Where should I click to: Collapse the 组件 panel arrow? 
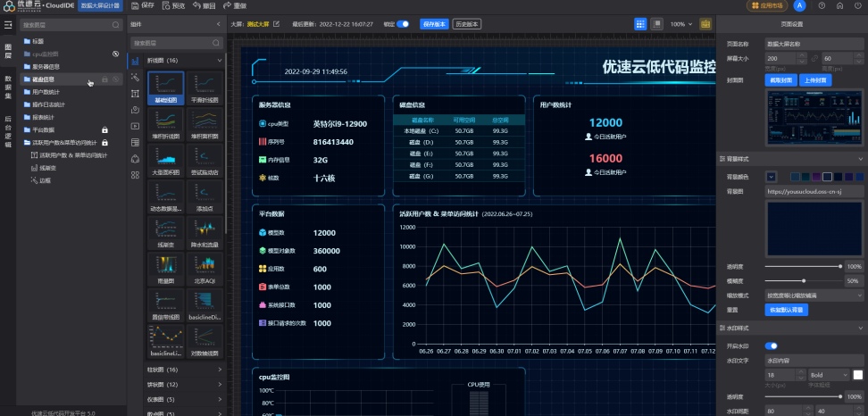point(218,24)
